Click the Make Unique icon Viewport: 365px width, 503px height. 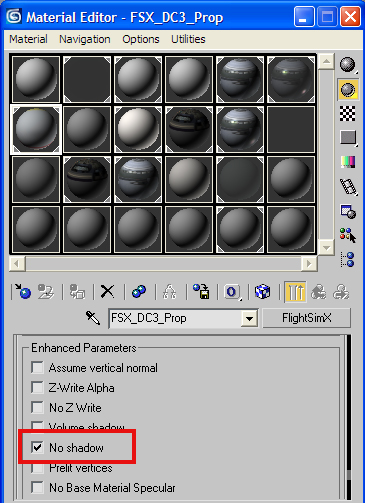[170, 292]
